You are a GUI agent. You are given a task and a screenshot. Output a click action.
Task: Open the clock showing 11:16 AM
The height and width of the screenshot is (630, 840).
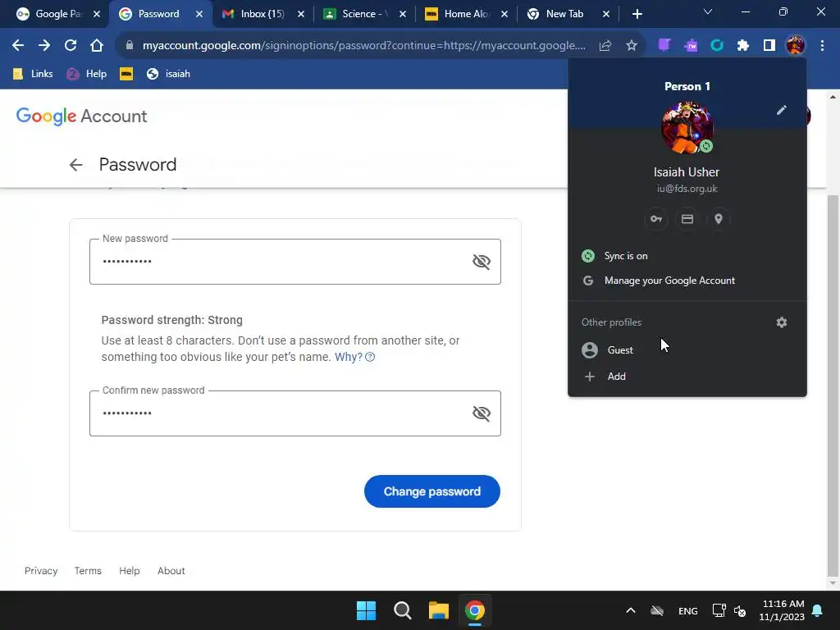tap(782, 610)
